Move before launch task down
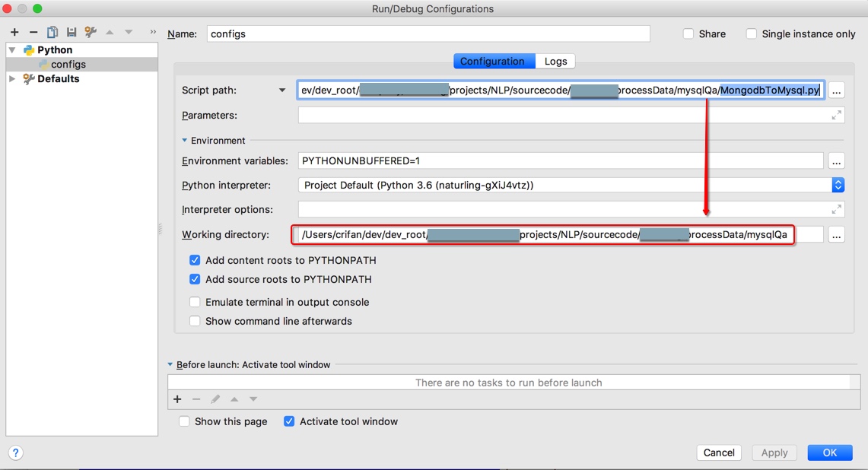 (253, 399)
